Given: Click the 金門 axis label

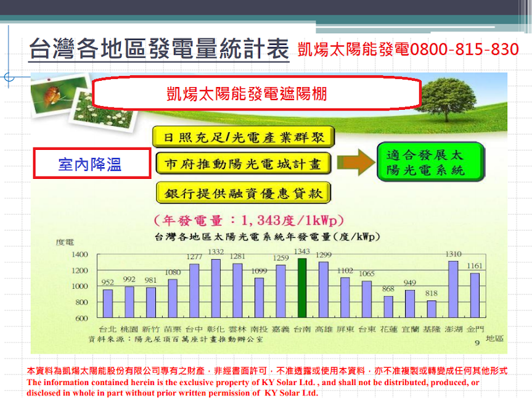Looking at the screenshot, I should pos(475,329).
